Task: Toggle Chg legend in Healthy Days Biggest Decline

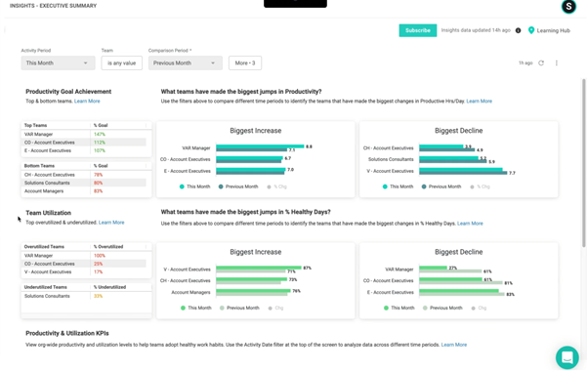Action: (479, 308)
